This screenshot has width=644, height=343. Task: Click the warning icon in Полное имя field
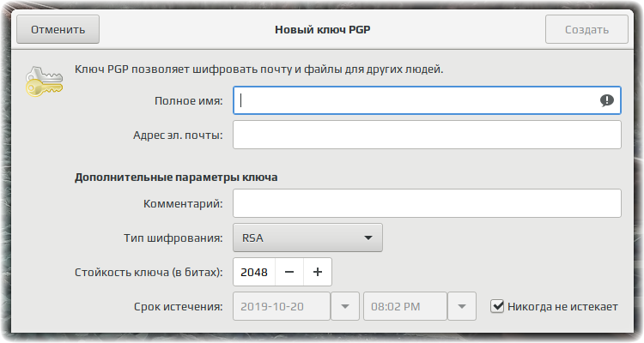click(x=606, y=100)
